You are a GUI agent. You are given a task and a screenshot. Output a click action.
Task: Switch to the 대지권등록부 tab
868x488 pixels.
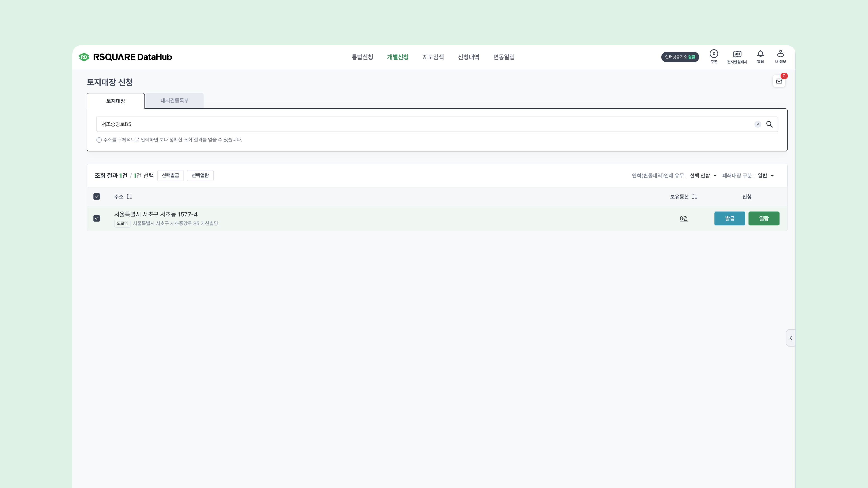click(175, 101)
